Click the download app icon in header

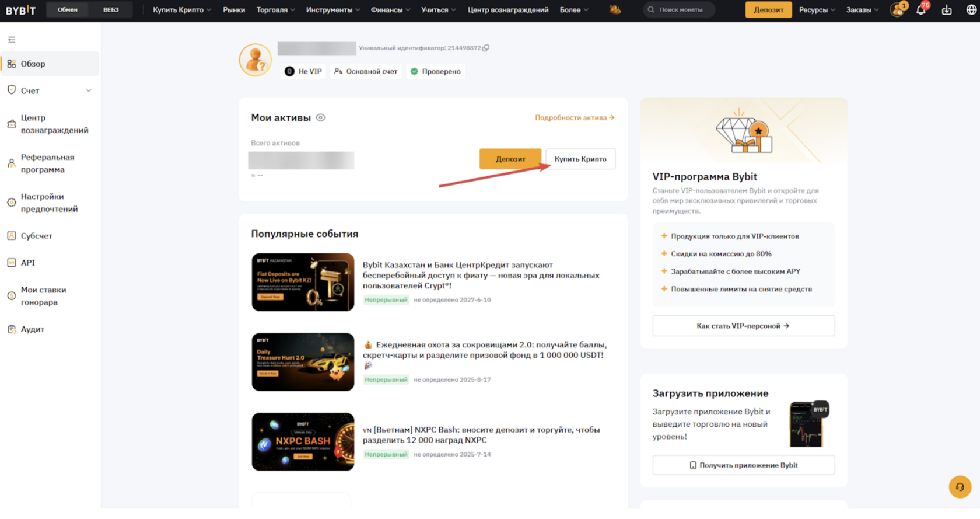(947, 10)
